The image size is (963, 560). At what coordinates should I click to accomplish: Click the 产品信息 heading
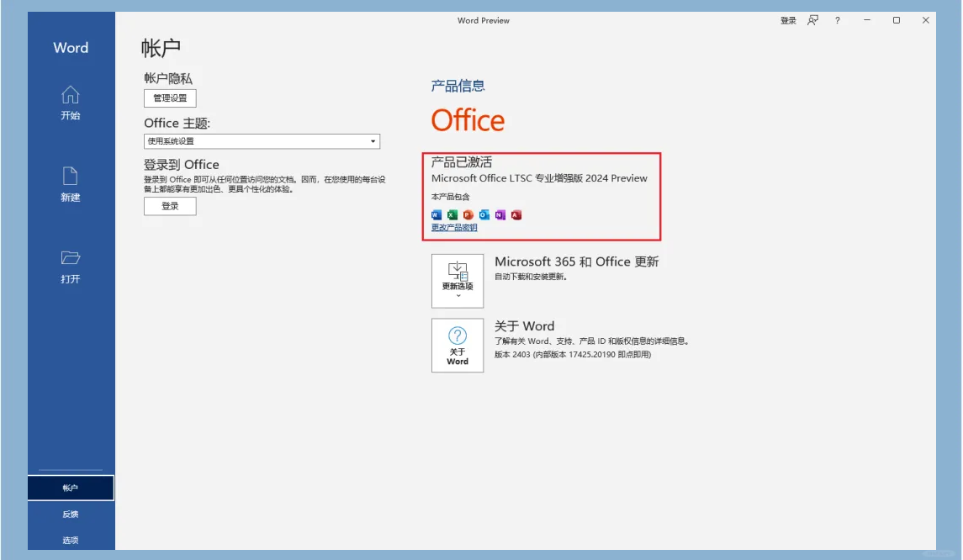click(458, 86)
